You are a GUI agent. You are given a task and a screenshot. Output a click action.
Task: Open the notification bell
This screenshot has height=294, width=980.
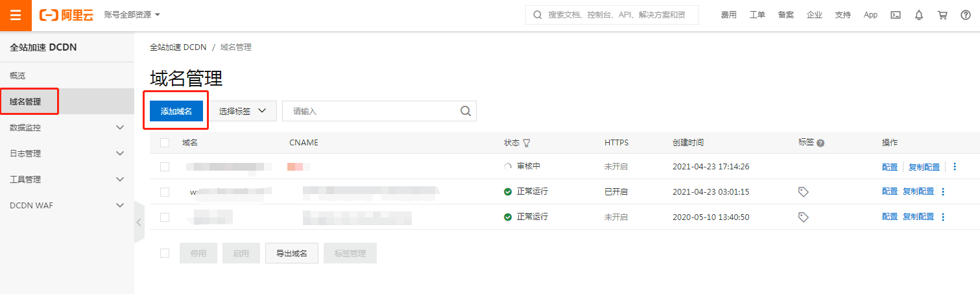tap(918, 15)
